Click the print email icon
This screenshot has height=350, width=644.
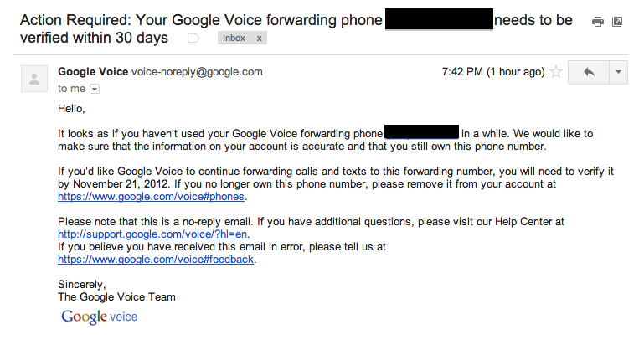(x=598, y=22)
